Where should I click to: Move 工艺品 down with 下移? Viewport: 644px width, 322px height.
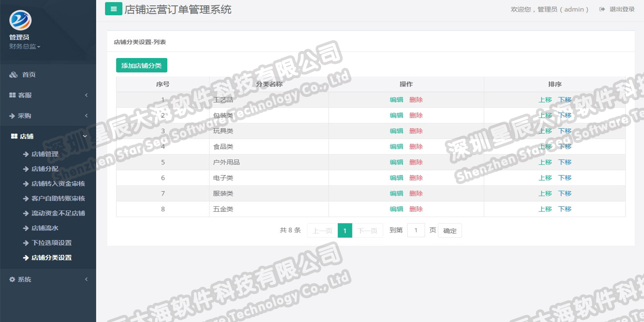pos(565,100)
